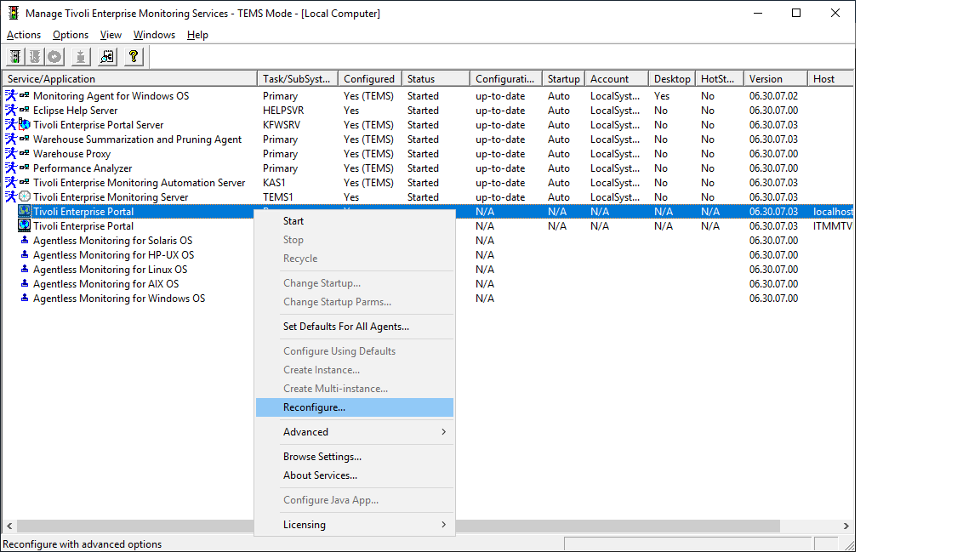Select Set Defaults For All Agents...
980x552 pixels.
(355, 327)
